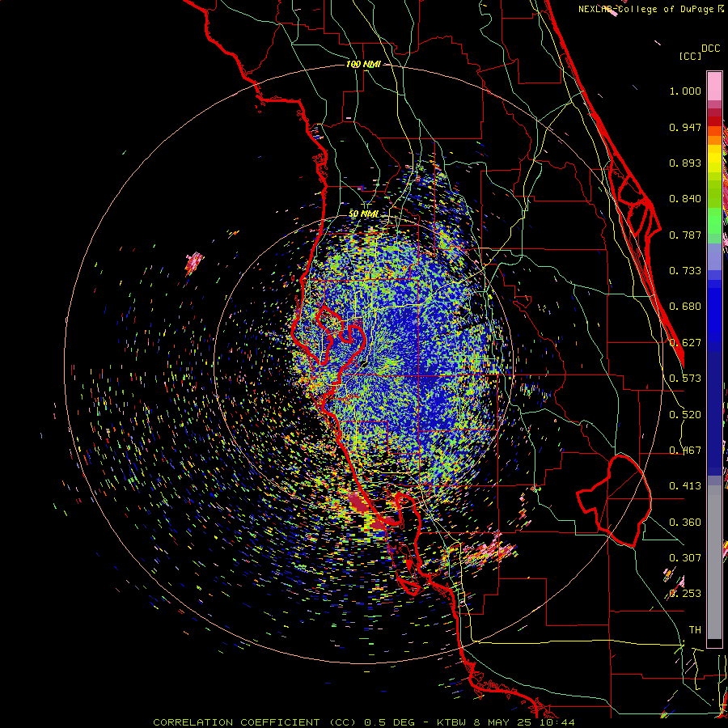Pick the gray segment of color bar
Screen dimensions: 728x728
pos(714,562)
